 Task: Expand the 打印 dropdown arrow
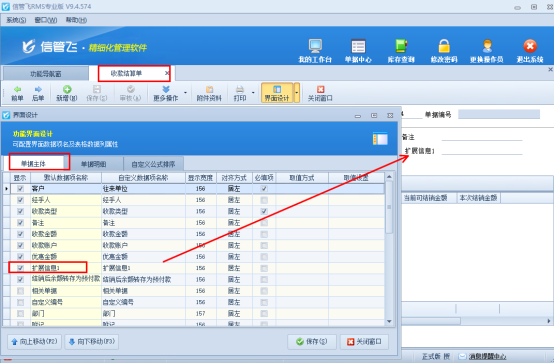click(253, 93)
